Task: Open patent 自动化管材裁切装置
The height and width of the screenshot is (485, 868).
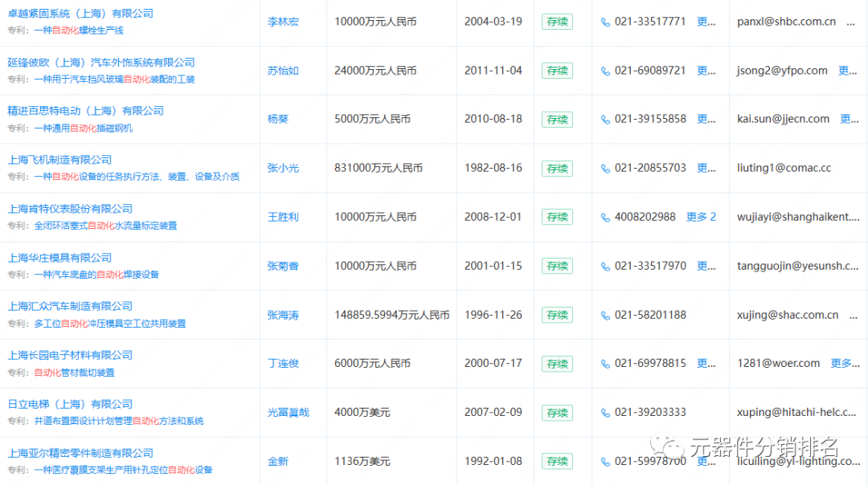Action: 74,373
